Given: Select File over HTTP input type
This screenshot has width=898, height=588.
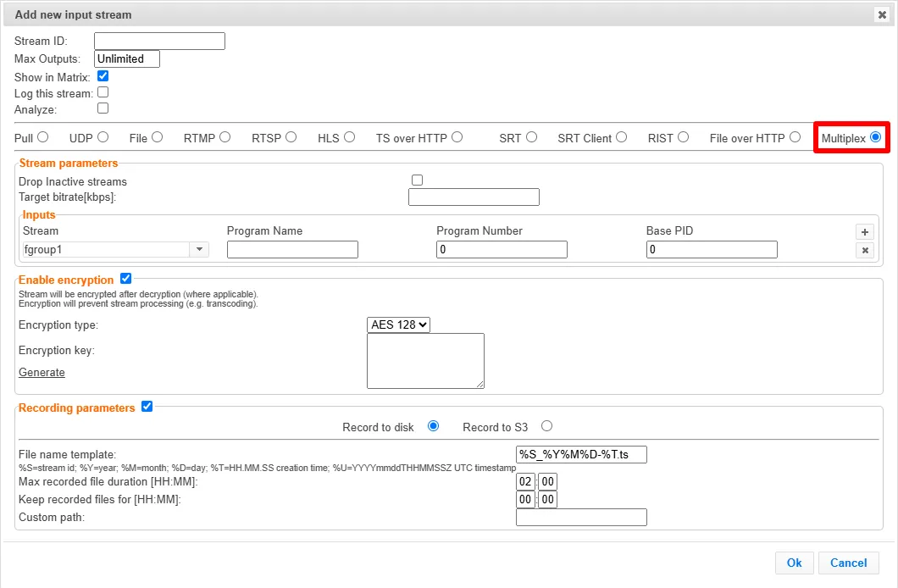Looking at the screenshot, I should point(795,137).
